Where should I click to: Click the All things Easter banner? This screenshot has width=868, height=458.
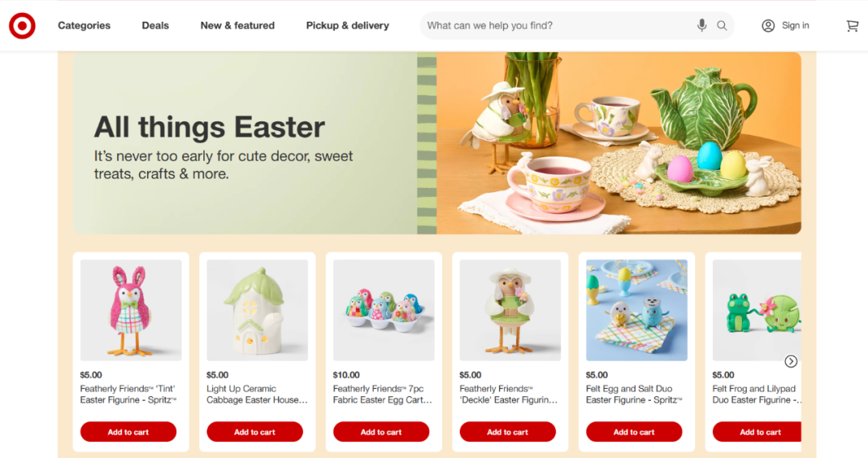point(436,143)
